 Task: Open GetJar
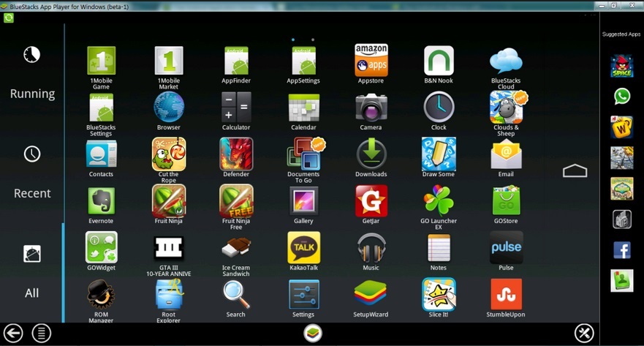(371, 201)
